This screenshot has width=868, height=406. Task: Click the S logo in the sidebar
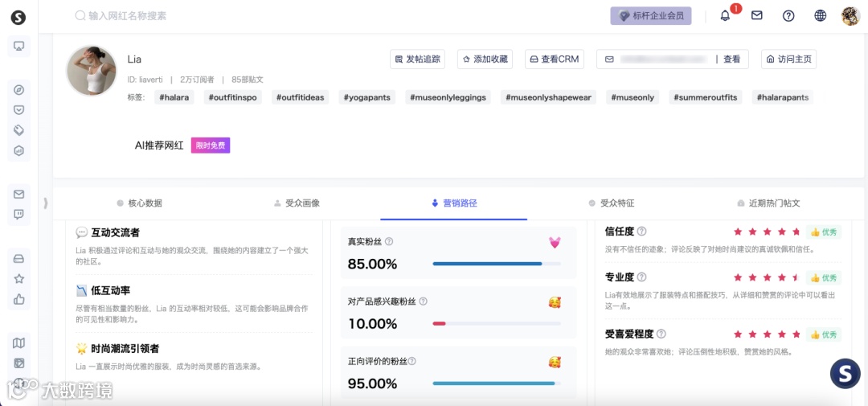(18, 17)
